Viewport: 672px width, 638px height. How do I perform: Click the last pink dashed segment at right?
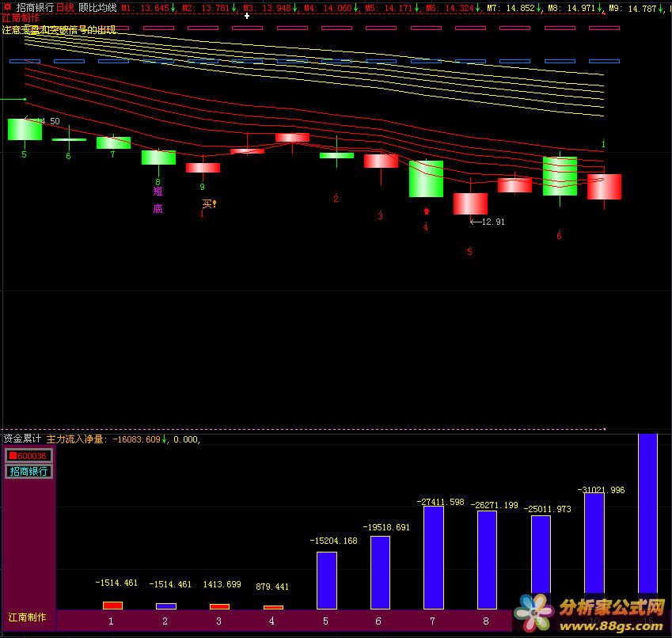[x=604, y=28]
